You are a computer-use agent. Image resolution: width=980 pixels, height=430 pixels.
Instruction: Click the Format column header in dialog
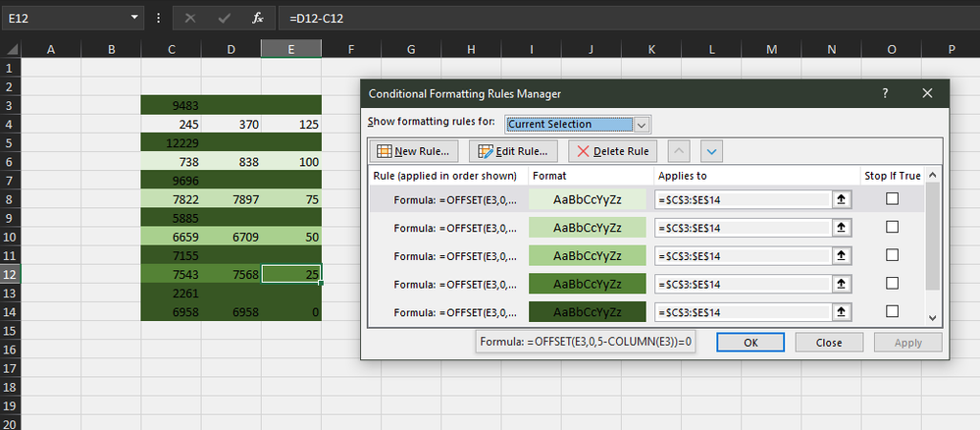pyautogui.click(x=549, y=176)
